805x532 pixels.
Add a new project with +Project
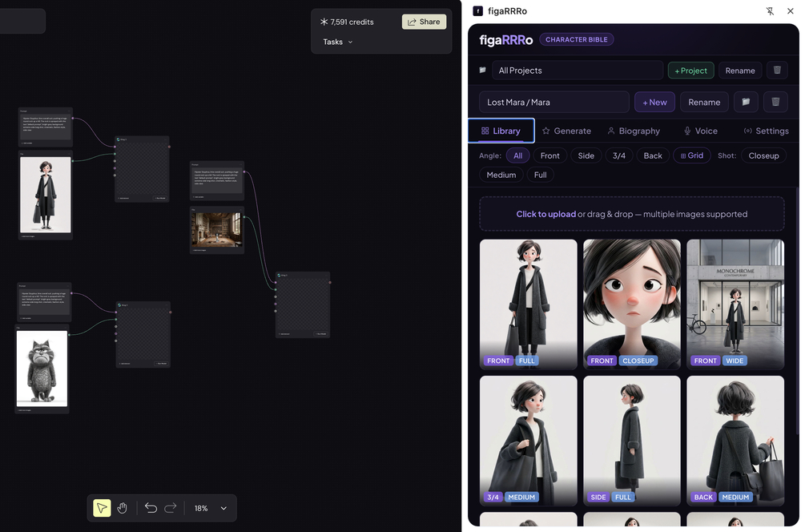click(691, 71)
